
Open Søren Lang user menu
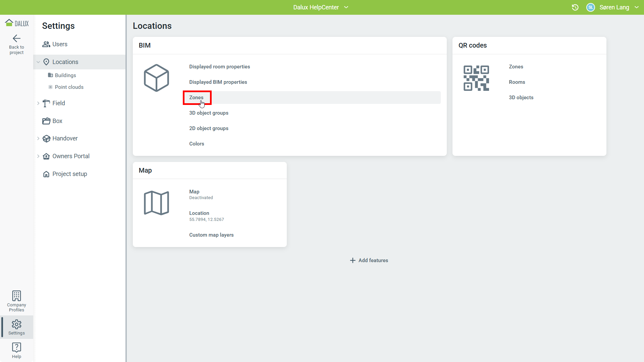[614, 7]
